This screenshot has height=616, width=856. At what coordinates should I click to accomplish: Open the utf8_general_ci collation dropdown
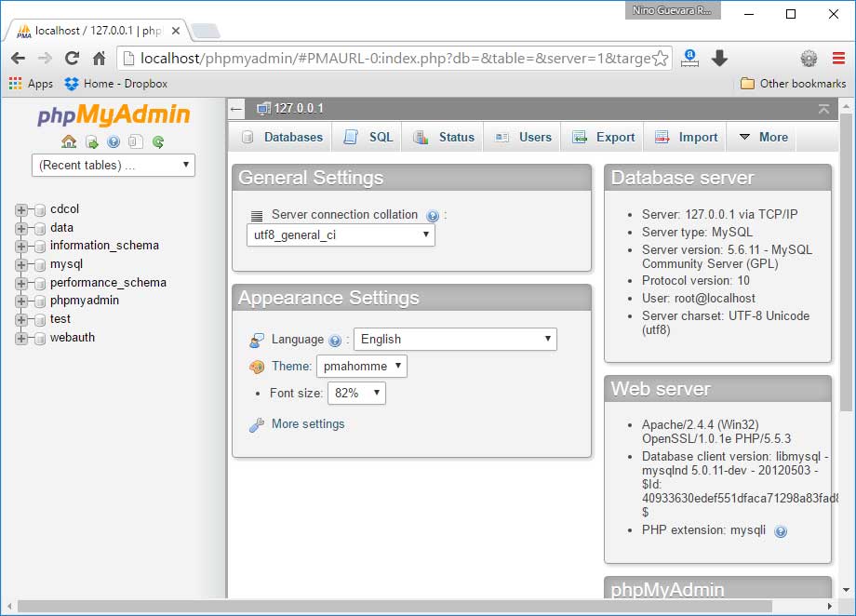(341, 234)
